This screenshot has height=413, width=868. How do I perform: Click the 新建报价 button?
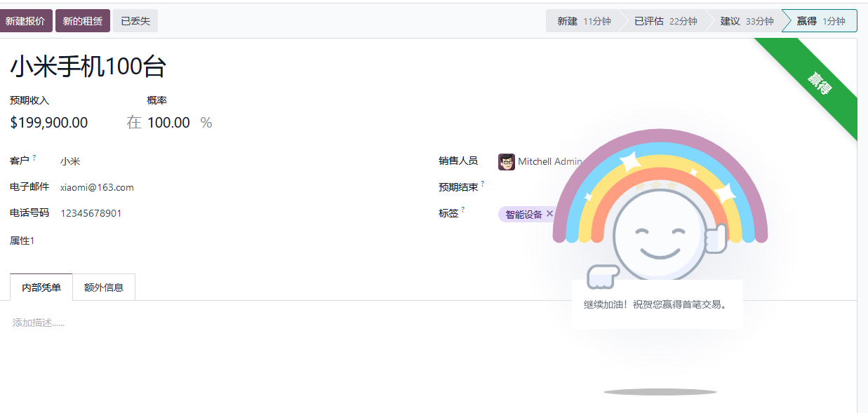25,21
